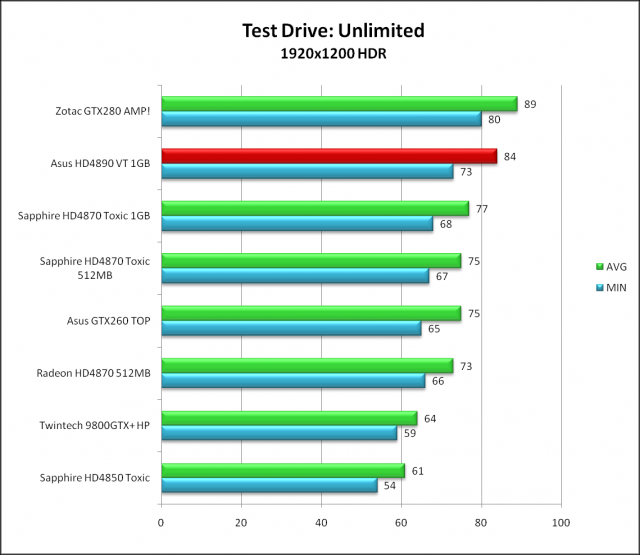Click the chart title 'Test Drive: Unlimited'
Image resolution: width=640 pixels, height=555 pixels.
pos(333,31)
